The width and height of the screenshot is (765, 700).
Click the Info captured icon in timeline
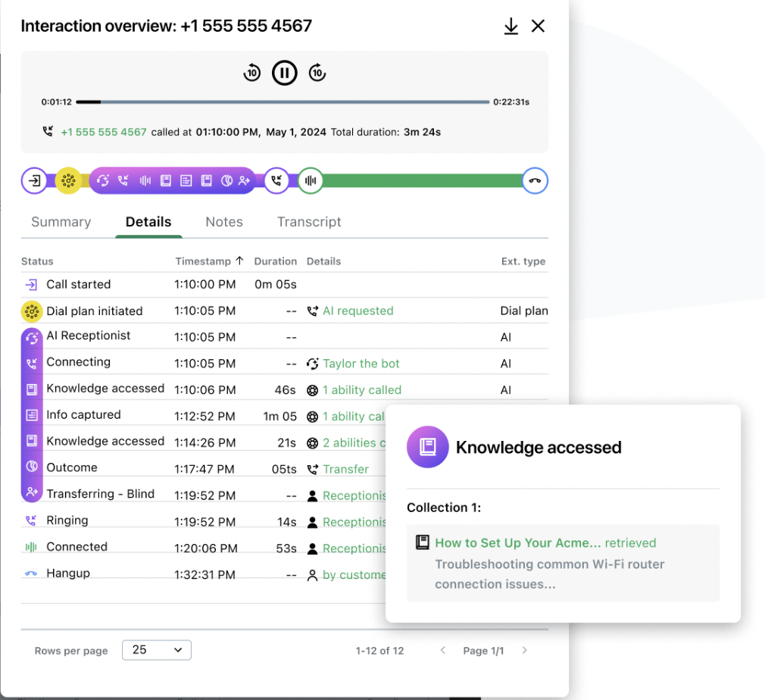click(x=186, y=180)
